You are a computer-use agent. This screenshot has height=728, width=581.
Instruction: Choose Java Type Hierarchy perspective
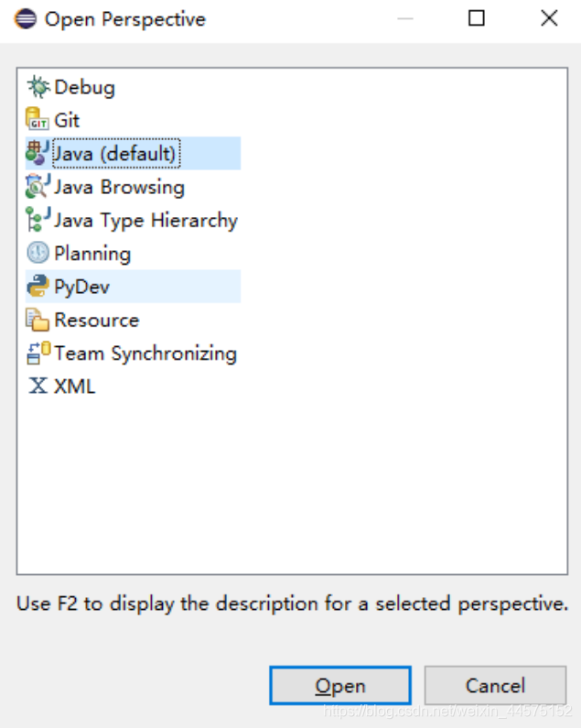[x=145, y=220]
